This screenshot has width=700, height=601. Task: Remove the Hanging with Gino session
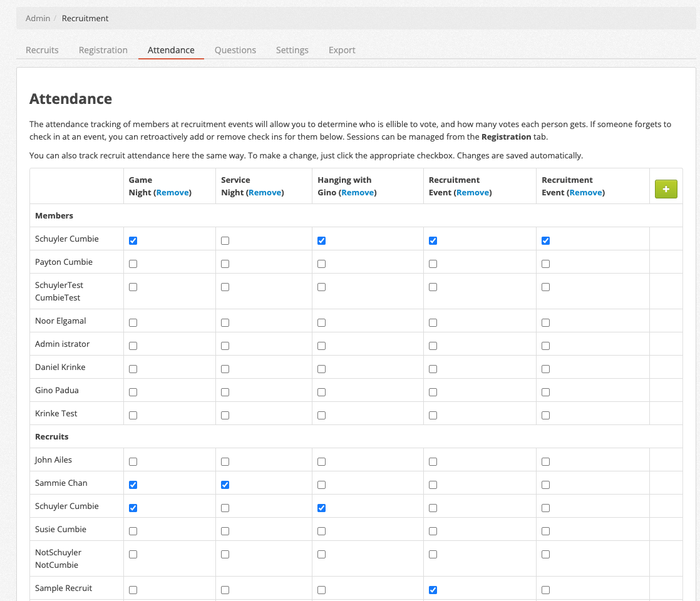click(358, 192)
